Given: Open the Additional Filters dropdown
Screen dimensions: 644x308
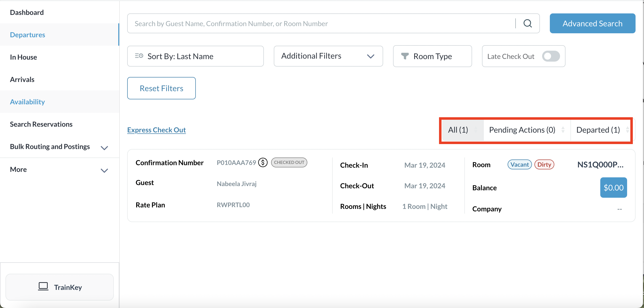Looking at the screenshot, I should 328,56.
